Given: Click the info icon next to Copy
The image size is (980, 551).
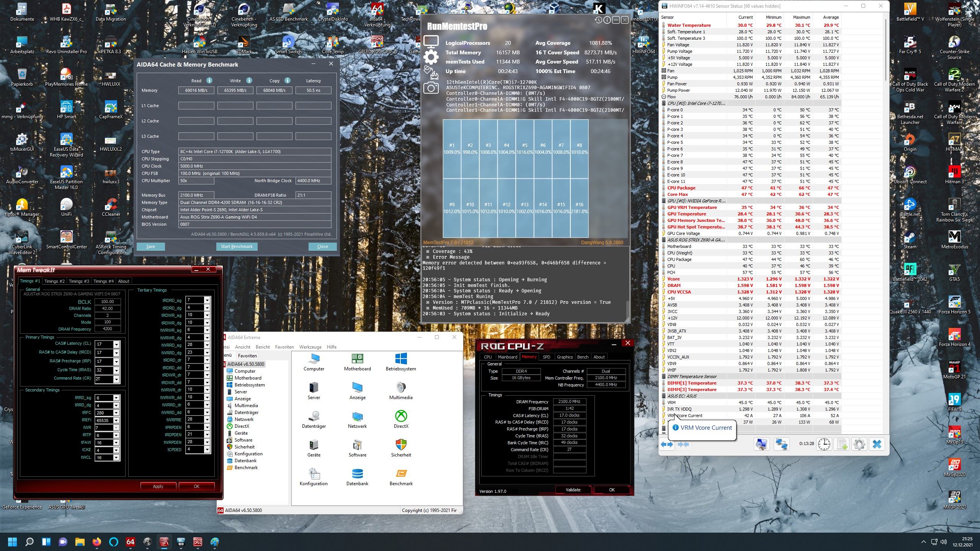Looking at the screenshot, I should click(x=287, y=80).
